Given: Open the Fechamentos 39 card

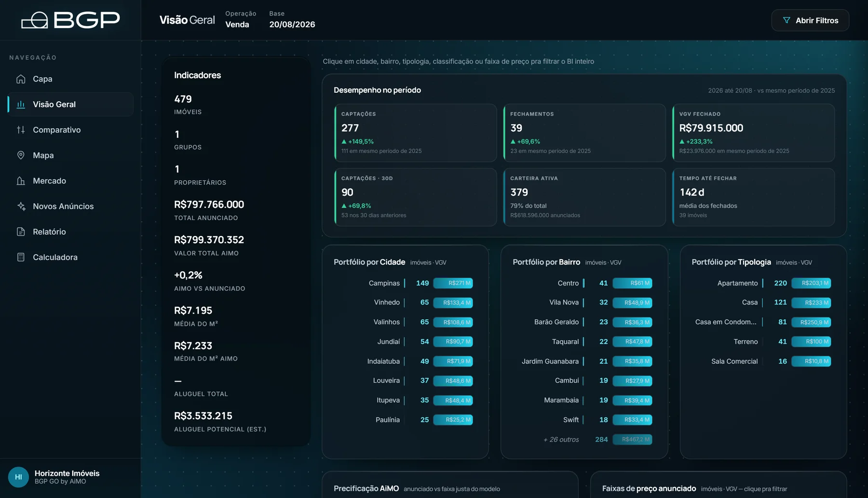Looking at the screenshot, I should [584, 133].
